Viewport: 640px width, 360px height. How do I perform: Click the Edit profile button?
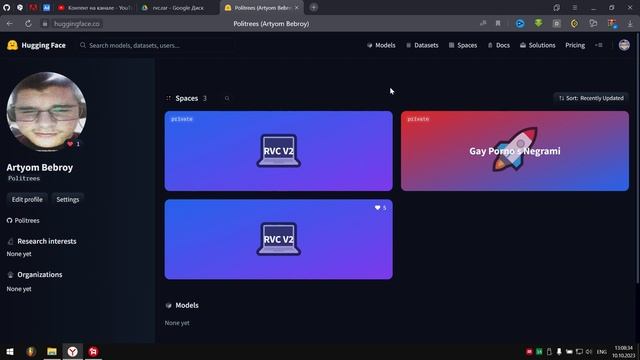tap(27, 200)
